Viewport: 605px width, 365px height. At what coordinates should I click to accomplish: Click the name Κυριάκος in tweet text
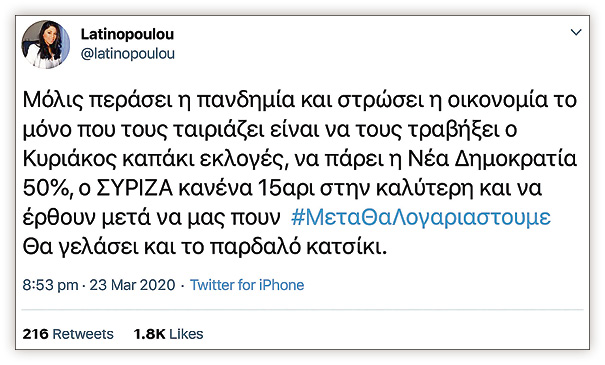(69, 159)
